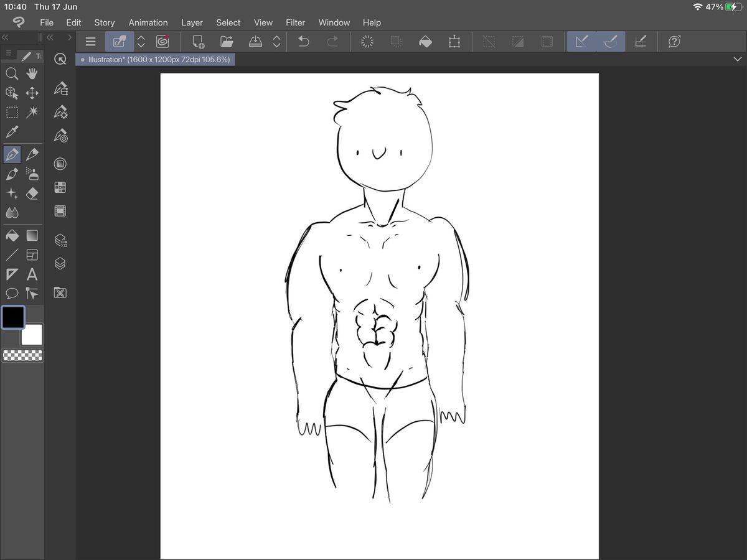This screenshot has height=560, width=747.
Task: Toggle Snap to Grid
Action: coord(640,42)
